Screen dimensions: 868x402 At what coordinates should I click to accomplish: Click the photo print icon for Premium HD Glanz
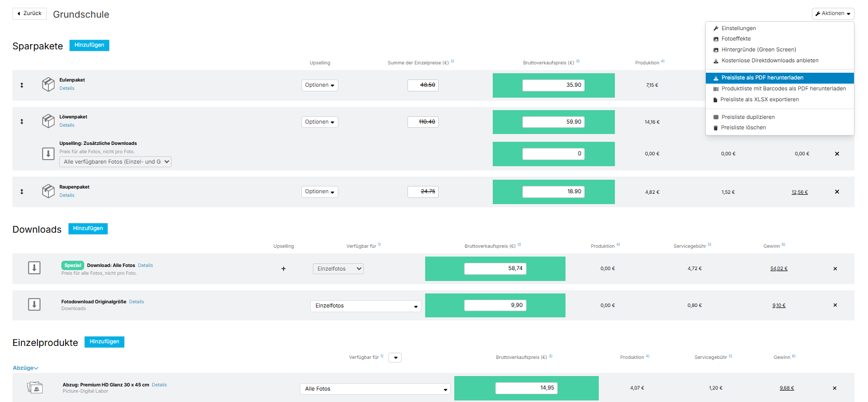pyautogui.click(x=35, y=387)
